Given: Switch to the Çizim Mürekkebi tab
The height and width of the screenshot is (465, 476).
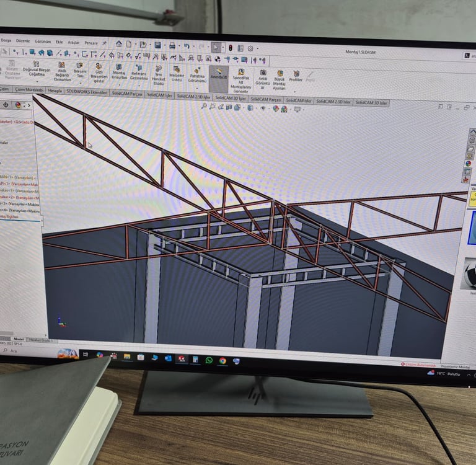Looking at the screenshot, I should tap(29, 90).
